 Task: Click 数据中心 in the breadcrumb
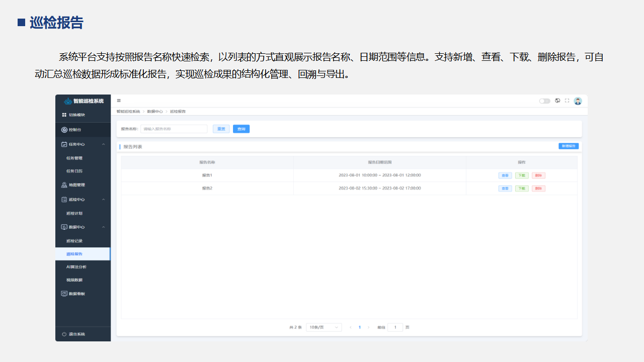click(155, 112)
